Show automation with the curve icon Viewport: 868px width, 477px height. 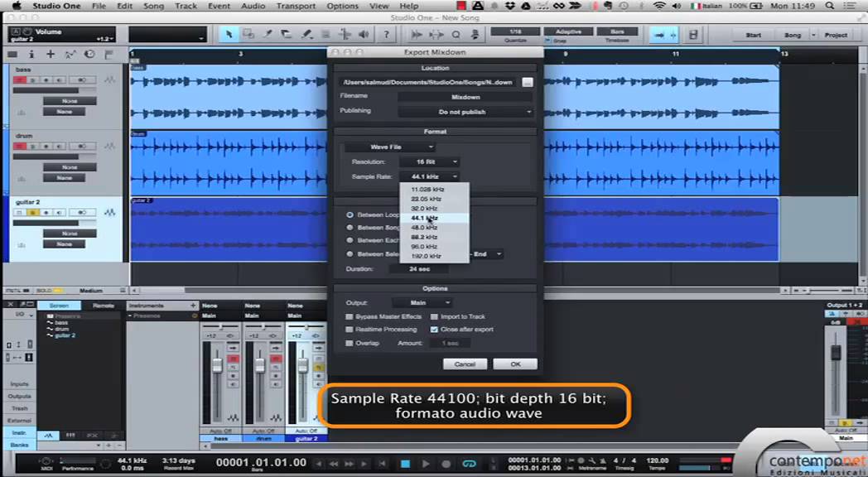(x=70, y=54)
